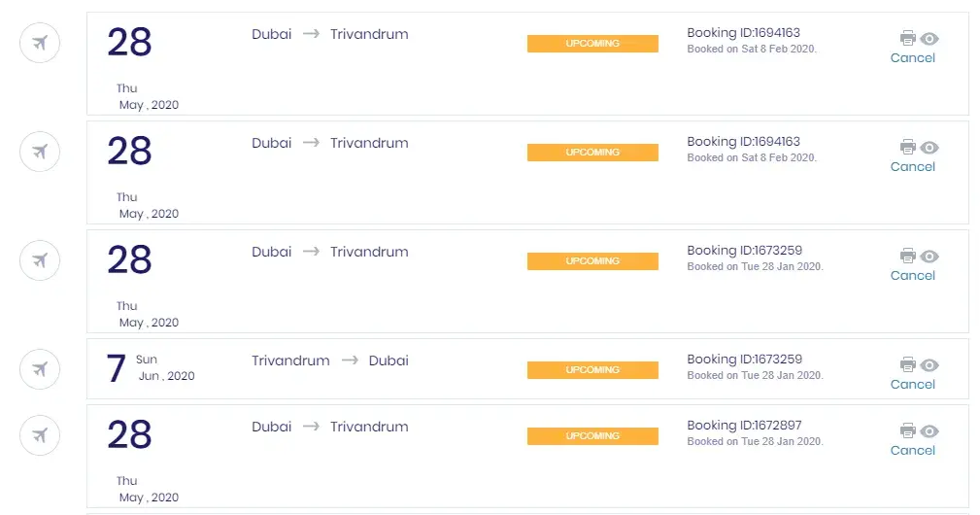Image resolution: width=980 pixels, height=515 pixels.
Task: Cancel the Dubai to Trivandrum booking 1673259
Action: coord(912,275)
